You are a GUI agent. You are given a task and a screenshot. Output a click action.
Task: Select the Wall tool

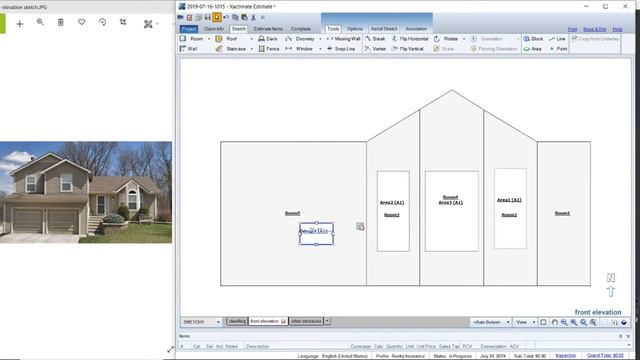click(188, 49)
